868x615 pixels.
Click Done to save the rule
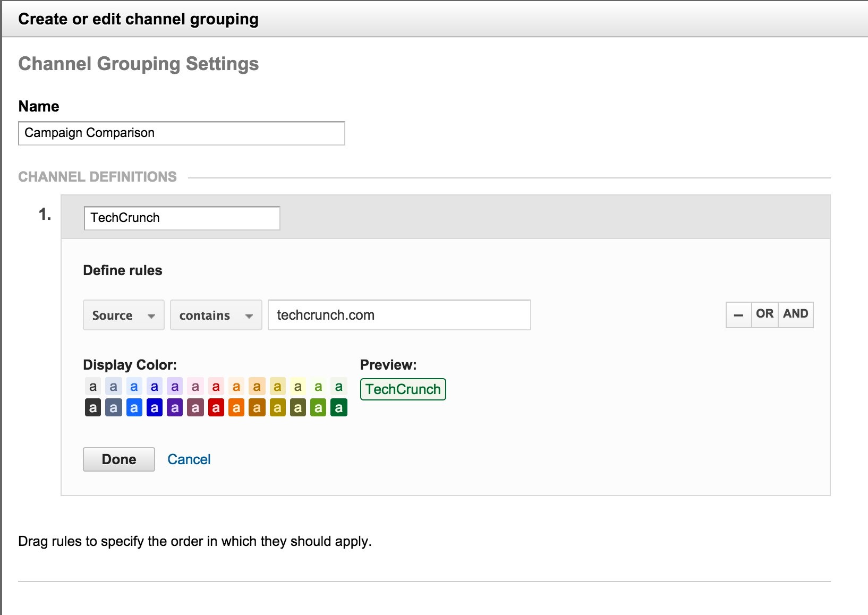118,459
